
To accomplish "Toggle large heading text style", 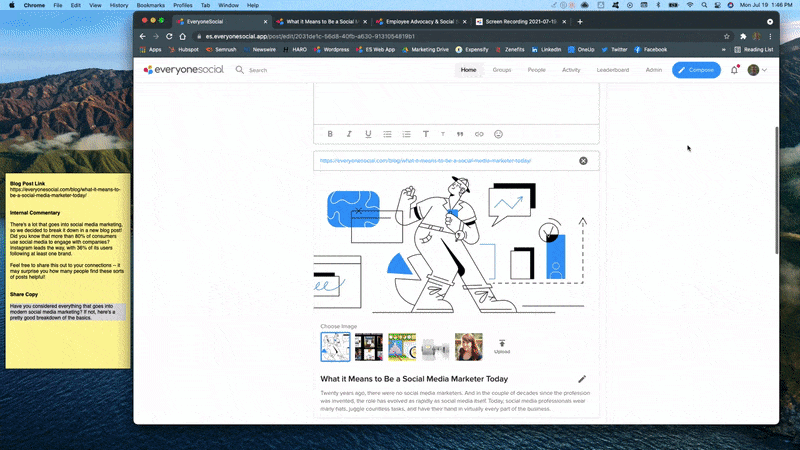I will click(425, 134).
